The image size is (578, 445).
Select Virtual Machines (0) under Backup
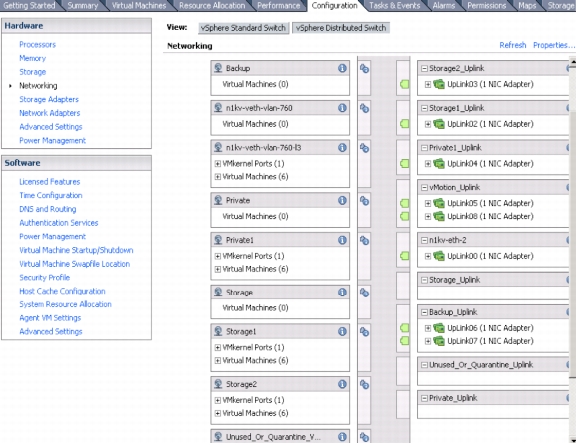(x=255, y=84)
